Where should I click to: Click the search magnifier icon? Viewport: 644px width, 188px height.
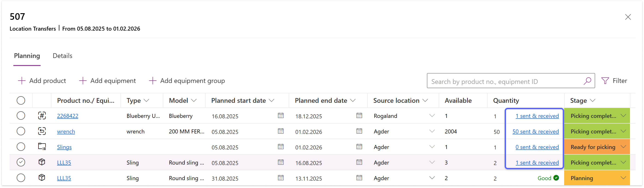tap(587, 81)
